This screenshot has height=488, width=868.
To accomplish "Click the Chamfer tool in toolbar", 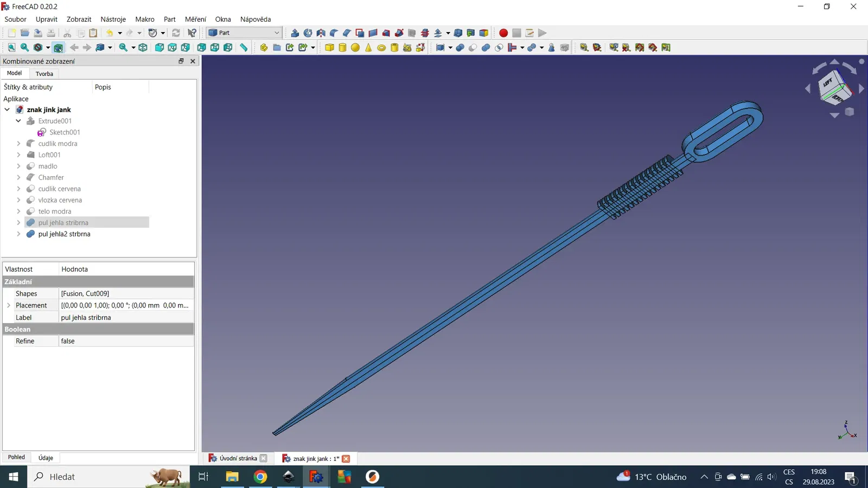I will point(347,33).
